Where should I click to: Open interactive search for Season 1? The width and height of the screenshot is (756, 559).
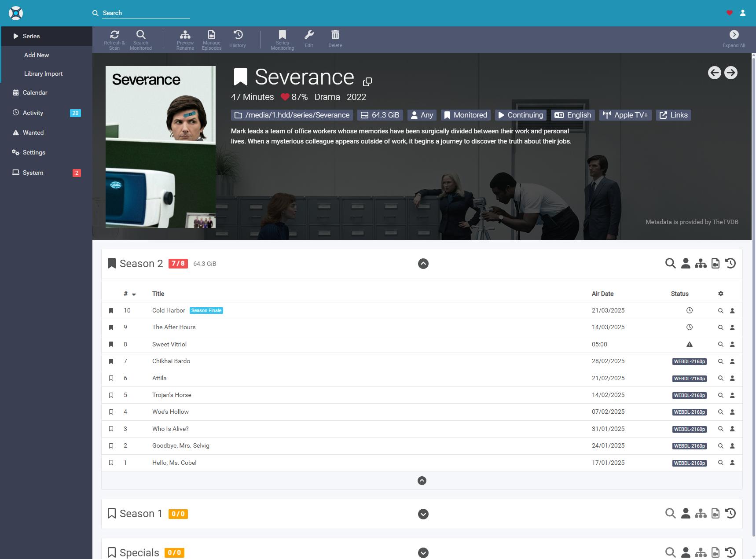tap(686, 513)
